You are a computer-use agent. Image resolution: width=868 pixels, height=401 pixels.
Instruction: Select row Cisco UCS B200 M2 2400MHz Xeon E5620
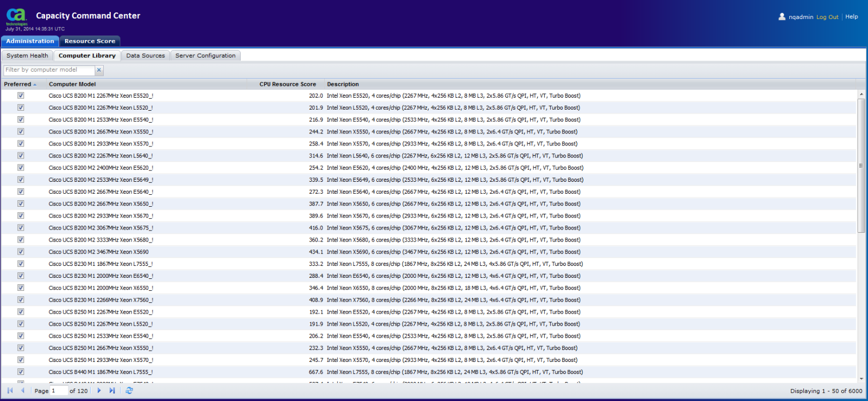(429, 168)
